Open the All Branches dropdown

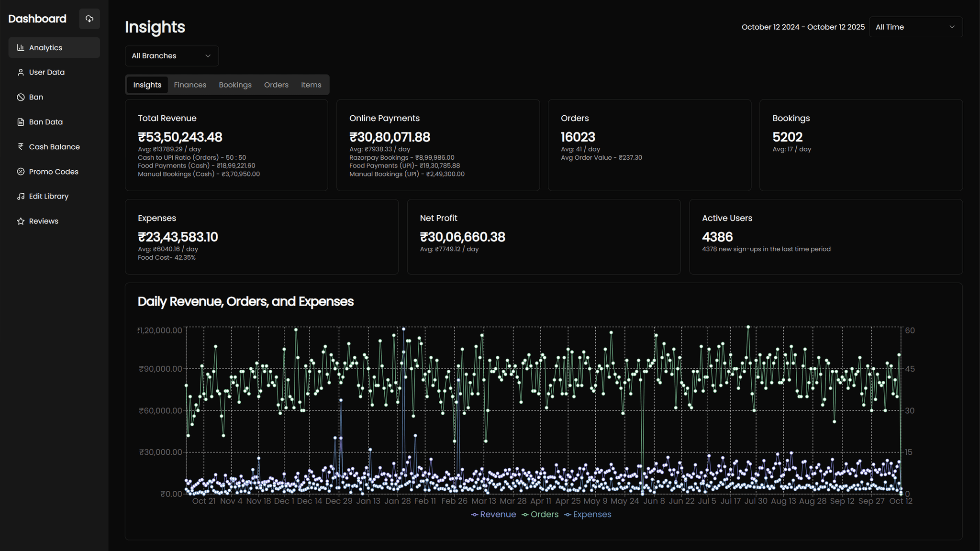[171, 55]
